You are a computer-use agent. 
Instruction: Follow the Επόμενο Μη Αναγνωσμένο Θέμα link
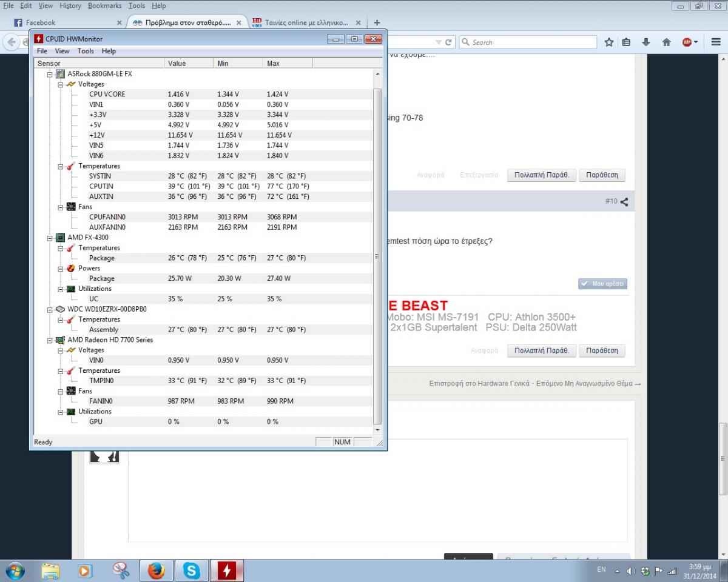[588, 384]
